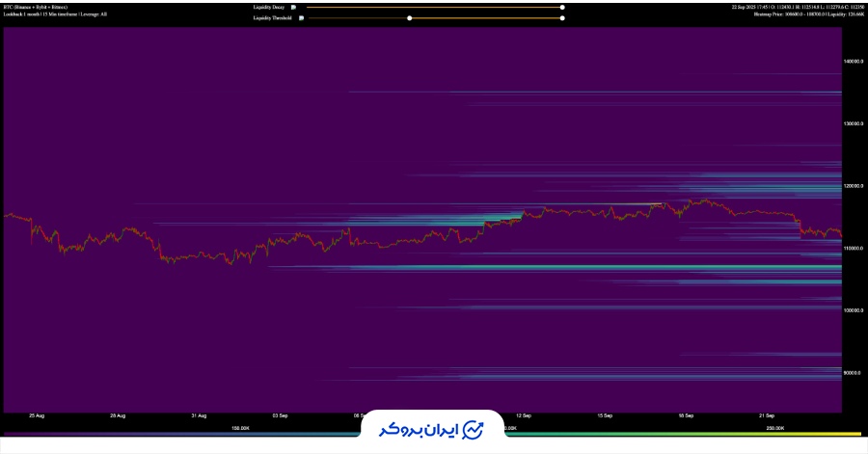
Task: Click the 140000.0 price axis label
Action: coord(853,61)
